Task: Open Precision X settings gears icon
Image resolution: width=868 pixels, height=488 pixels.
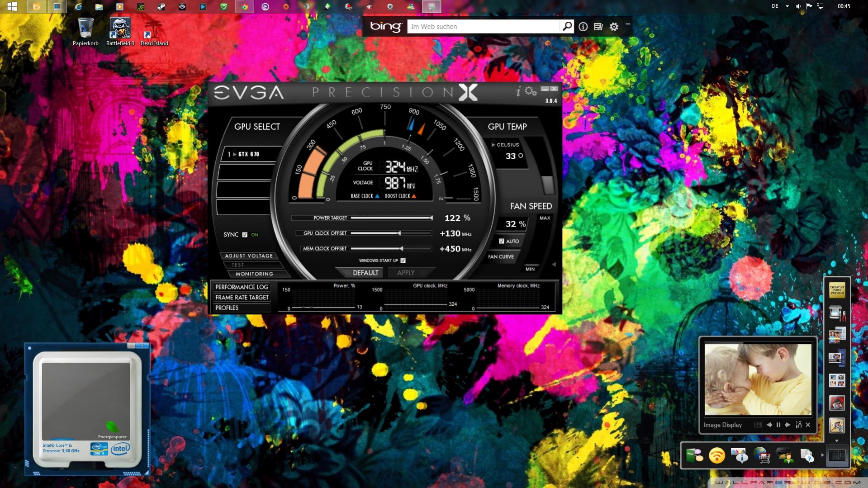Action: [531, 91]
